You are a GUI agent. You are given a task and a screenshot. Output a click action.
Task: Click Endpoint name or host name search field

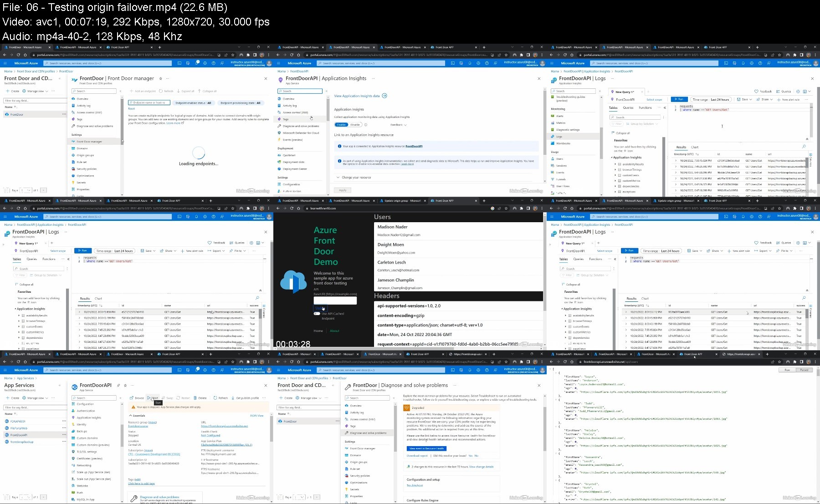tap(149, 103)
